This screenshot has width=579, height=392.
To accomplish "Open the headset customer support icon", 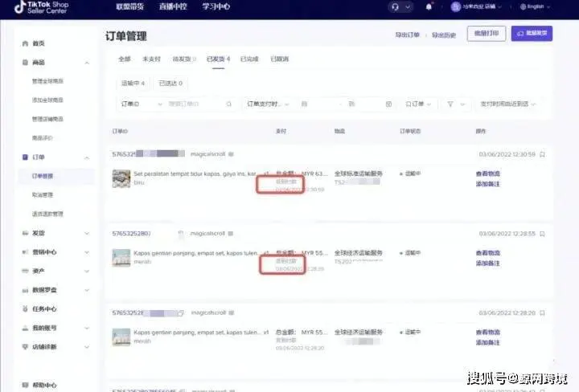I will (396, 7).
